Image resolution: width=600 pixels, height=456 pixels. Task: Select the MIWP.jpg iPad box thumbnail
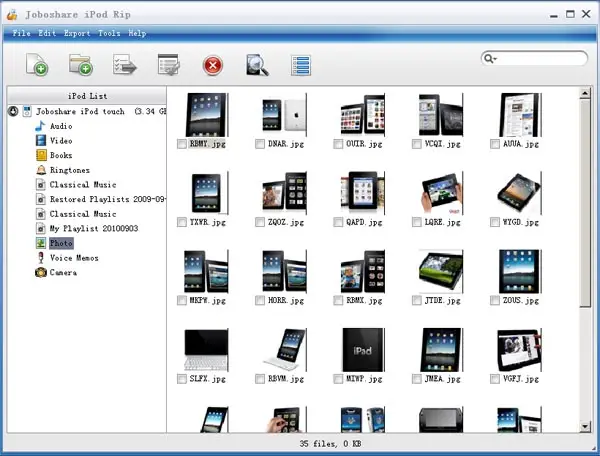(363, 350)
